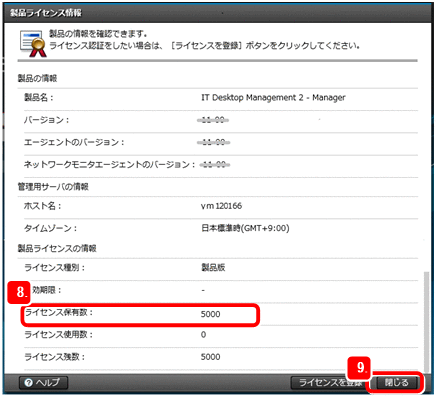
Task: Click the ライセンス使用数 value 0
Action: coord(203,334)
